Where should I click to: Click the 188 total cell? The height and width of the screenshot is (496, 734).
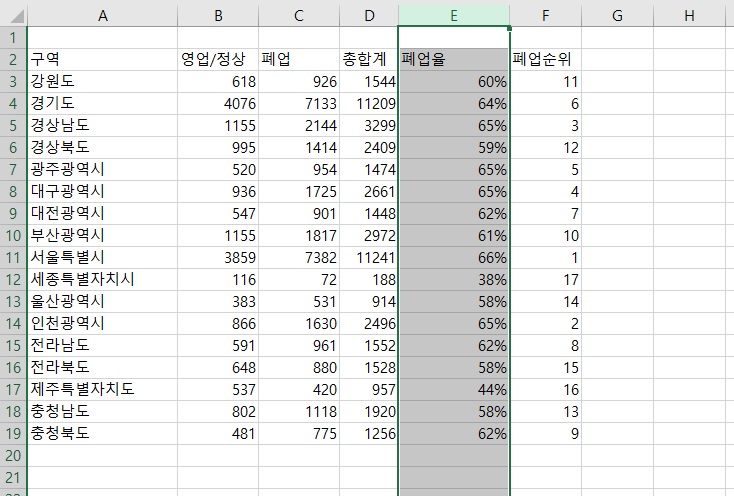369,280
